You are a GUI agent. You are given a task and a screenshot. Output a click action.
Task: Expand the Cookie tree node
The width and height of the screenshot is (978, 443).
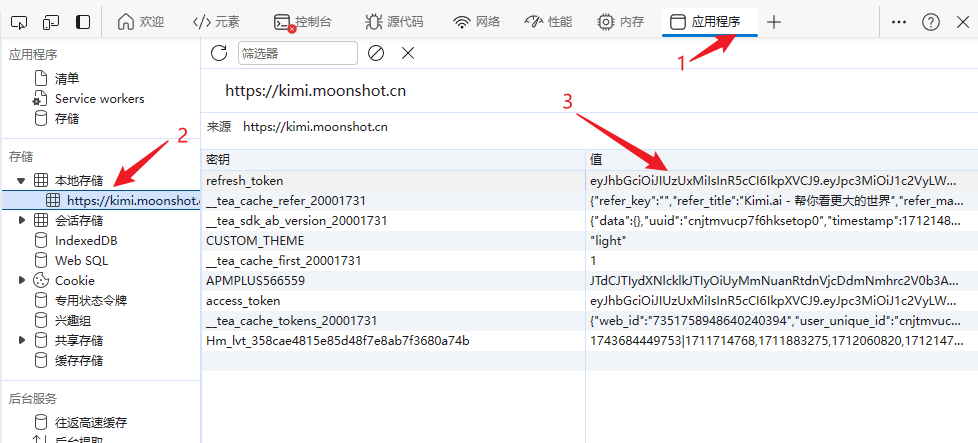(21, 281)
